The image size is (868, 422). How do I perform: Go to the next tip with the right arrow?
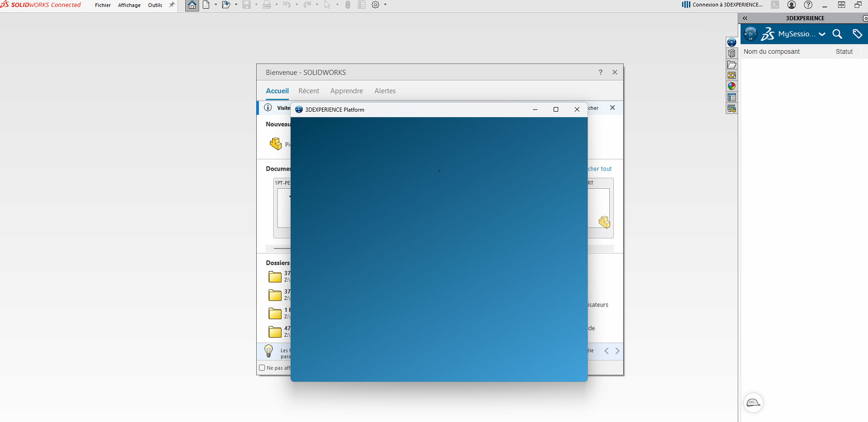(617, 351)
